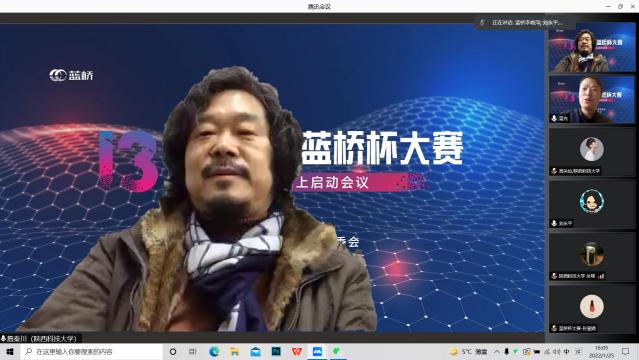Expand hidden system tray icons chevron
639x360 pixels.
coord(497,351)
